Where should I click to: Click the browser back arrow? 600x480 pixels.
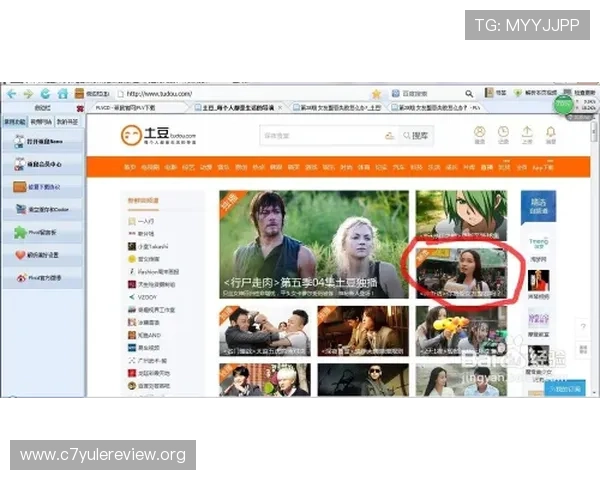(11, 94)
